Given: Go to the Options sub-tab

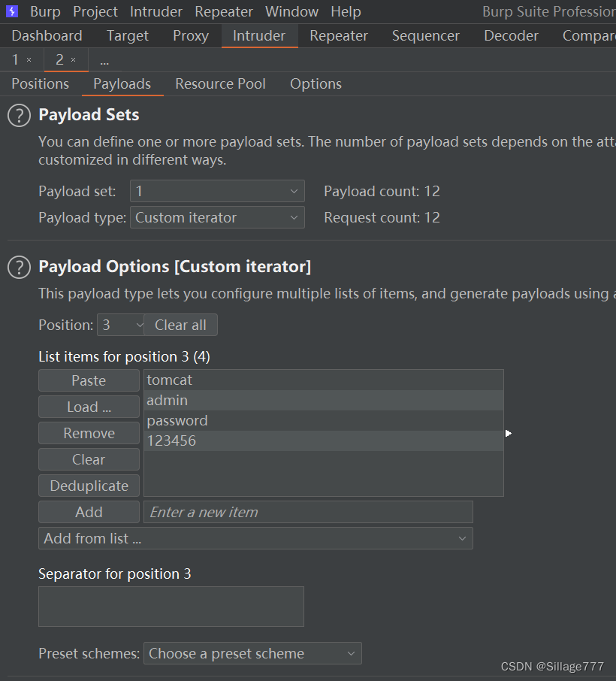Looking at the screenshot, I should pos(316,84).
